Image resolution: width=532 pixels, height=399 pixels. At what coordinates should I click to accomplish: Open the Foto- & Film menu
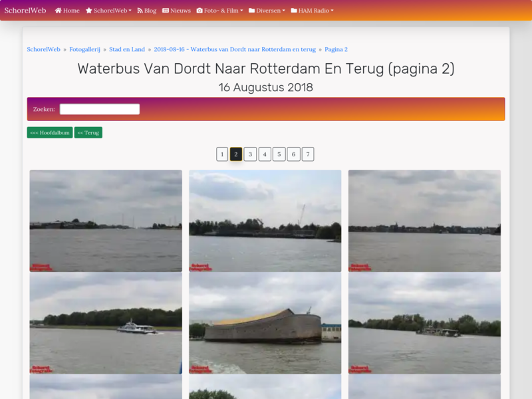pyautogui.click(x=220, y=11)
